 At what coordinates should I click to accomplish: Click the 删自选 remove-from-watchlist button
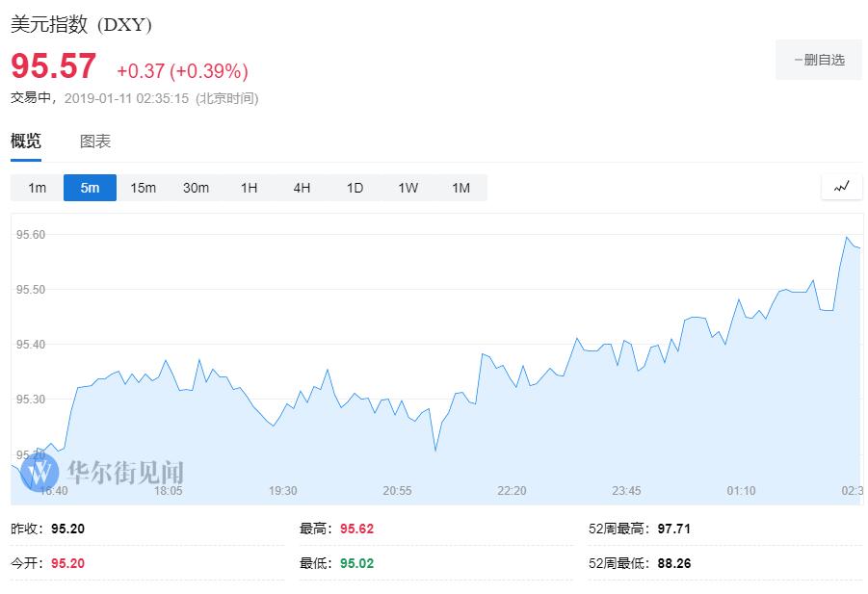[818, 60]
